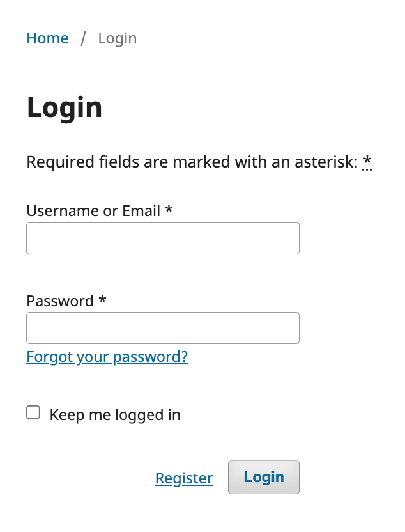This screenshot has height=532, width=405.
Task: Click the Password field label
Action: coord(60,301)
